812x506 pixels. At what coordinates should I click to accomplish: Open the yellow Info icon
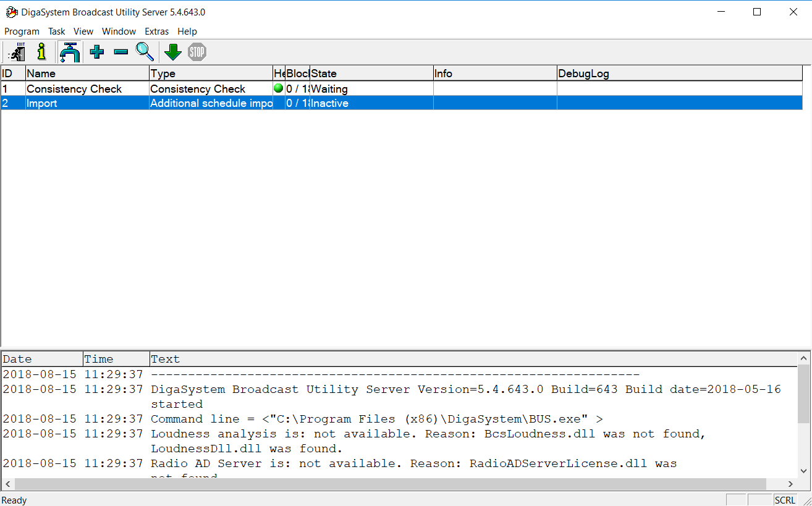point(41,52)
